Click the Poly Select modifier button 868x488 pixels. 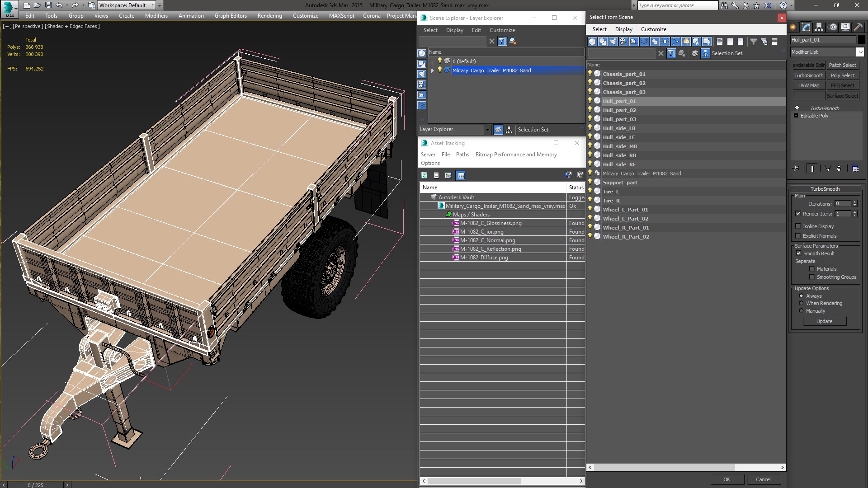[842, 75]
